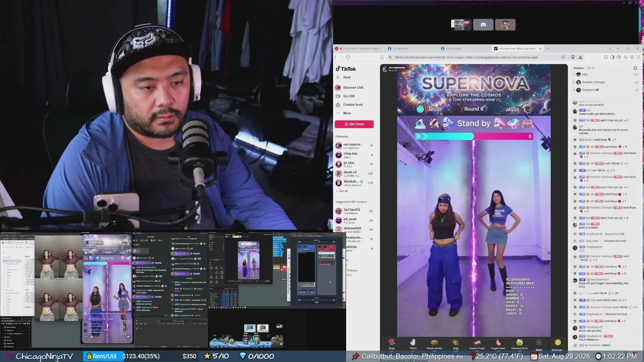Click the nxt.supernova host avatar on stream

[385, 68]
